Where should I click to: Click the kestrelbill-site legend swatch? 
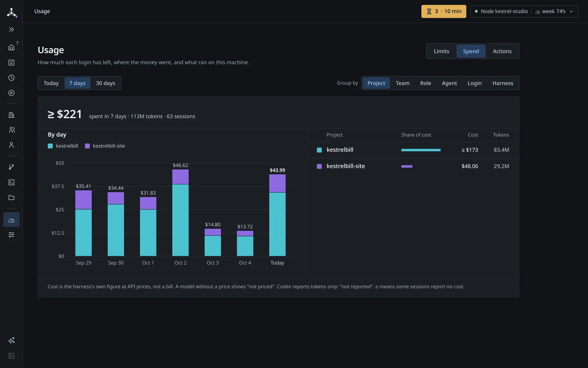click(87, 146)
